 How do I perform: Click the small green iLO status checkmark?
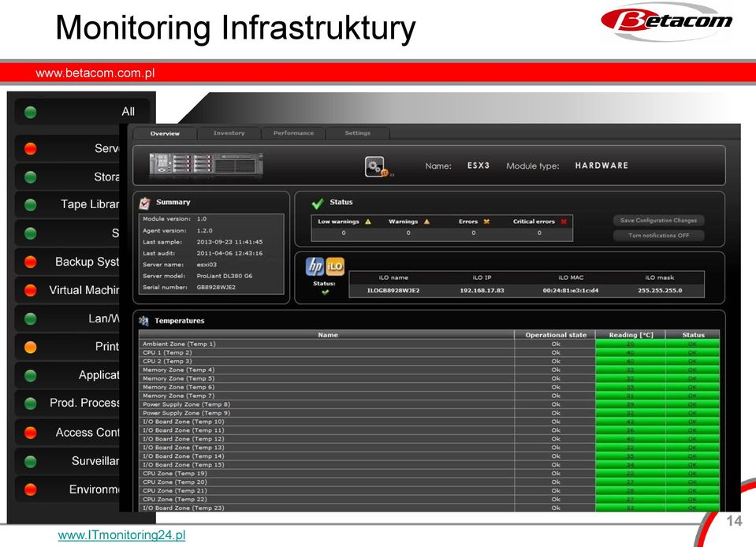click(x=325, y=292)
